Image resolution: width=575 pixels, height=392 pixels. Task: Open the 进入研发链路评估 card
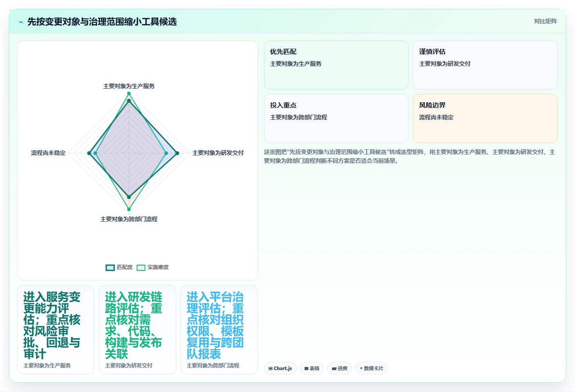click(x=137, y=330)
